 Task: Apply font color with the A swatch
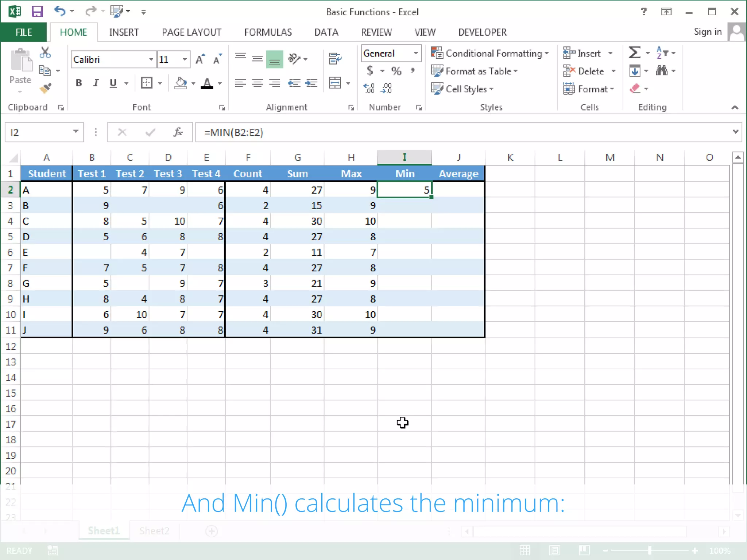click(207, 83)
